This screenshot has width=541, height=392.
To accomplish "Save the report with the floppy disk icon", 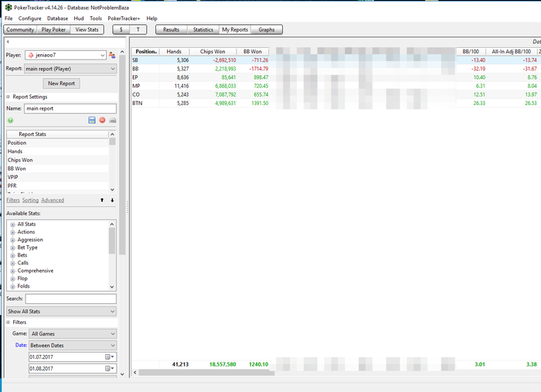I will (x=92, y=120).
